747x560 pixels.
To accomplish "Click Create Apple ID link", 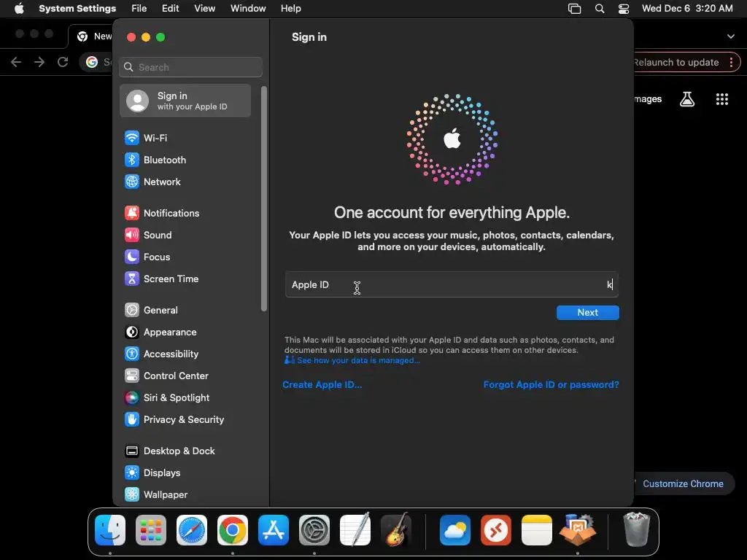I will tap(322, 385).
